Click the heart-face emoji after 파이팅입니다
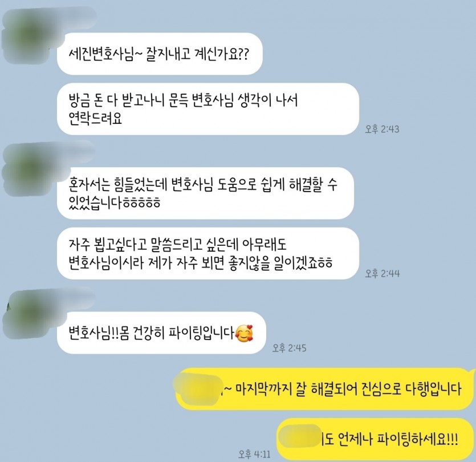 pyautogui.click(x=245, y=333)
